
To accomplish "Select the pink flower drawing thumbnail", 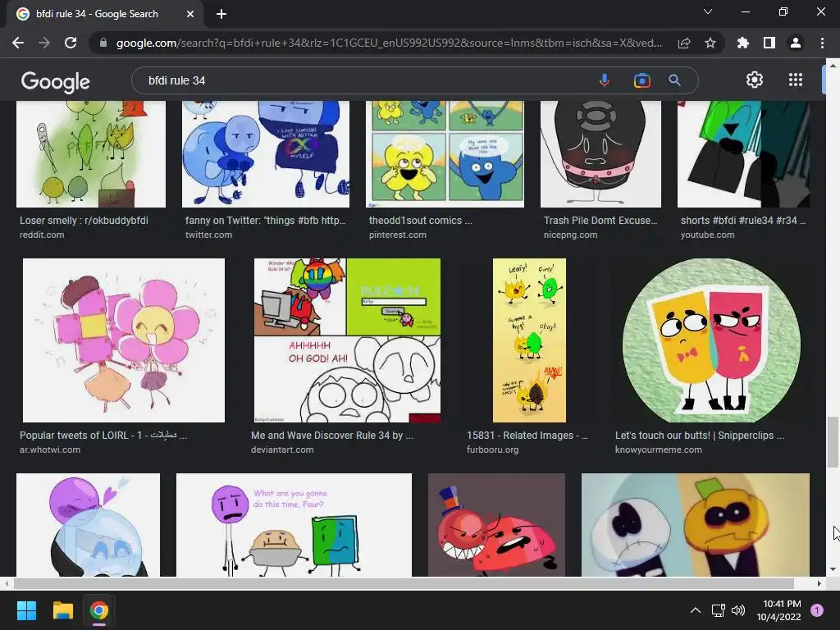I will pos(124,340).
